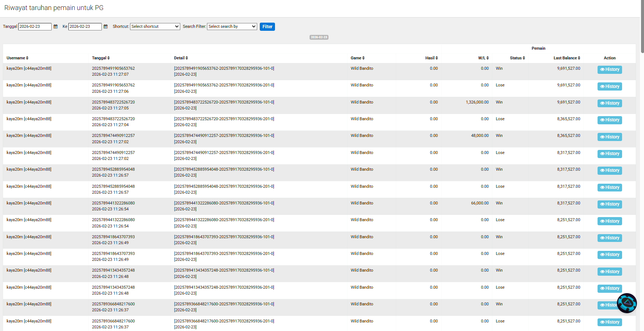Screen dimensions: 644x331
Task: Sort table by Last Balance column header
Action: [x=567, y=58]
